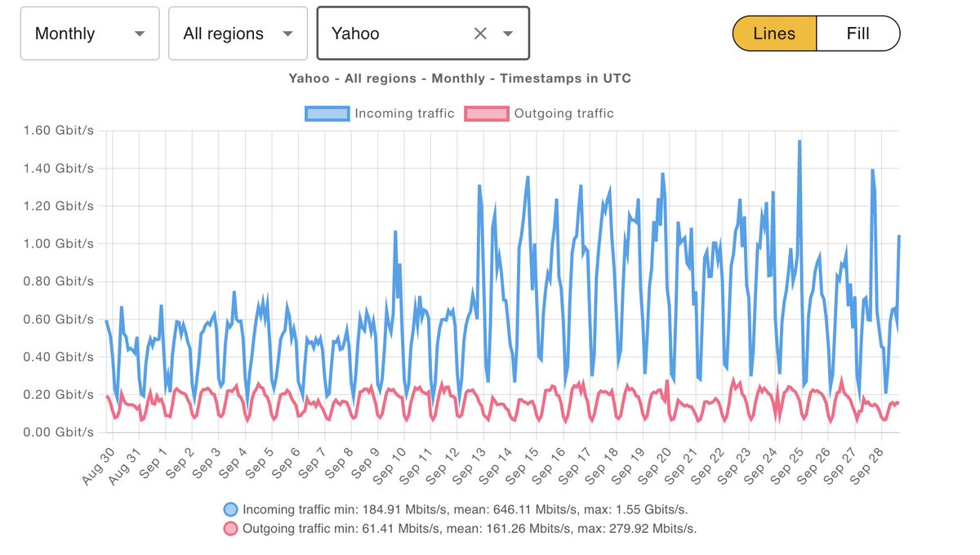Clear the Yahoo filter using the X icon

pyautogui.click(x=480, y=34)
